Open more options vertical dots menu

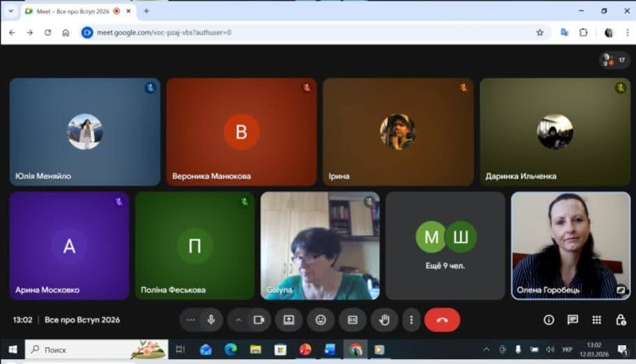[411, 320]
